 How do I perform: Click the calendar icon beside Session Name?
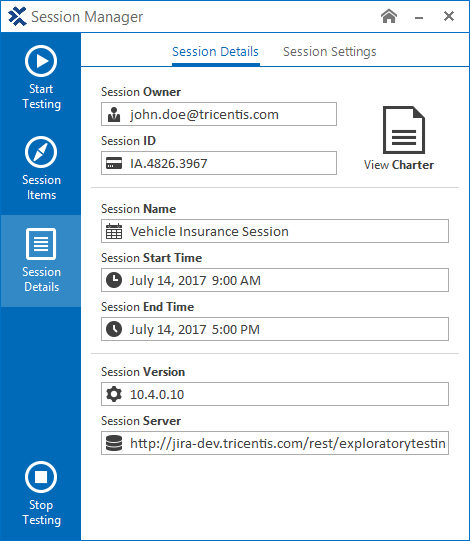pos(114,231)
